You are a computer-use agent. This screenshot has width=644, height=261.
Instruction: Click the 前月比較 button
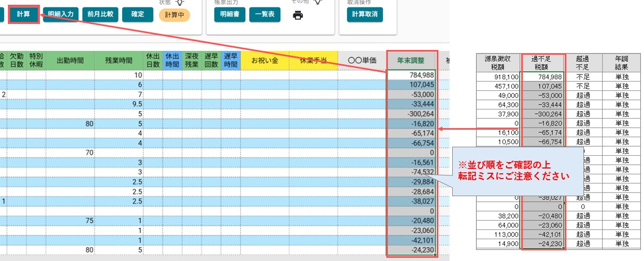(x=100, y=14)
